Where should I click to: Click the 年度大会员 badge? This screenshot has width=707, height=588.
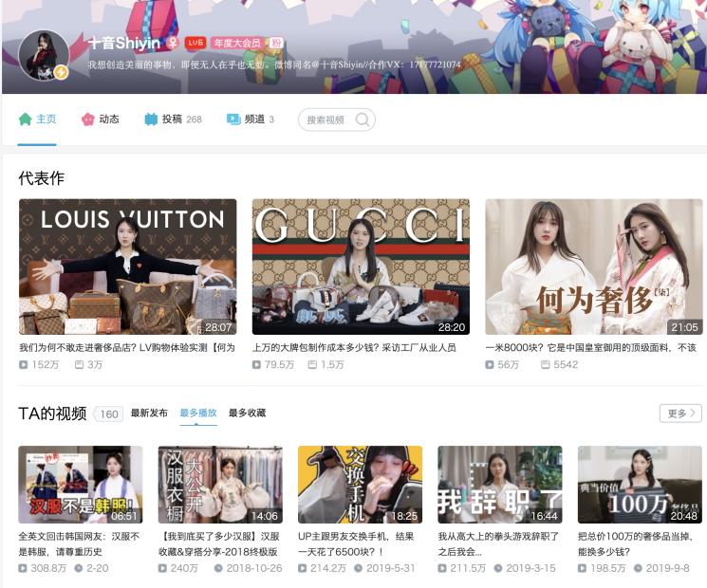pos(237,43)
